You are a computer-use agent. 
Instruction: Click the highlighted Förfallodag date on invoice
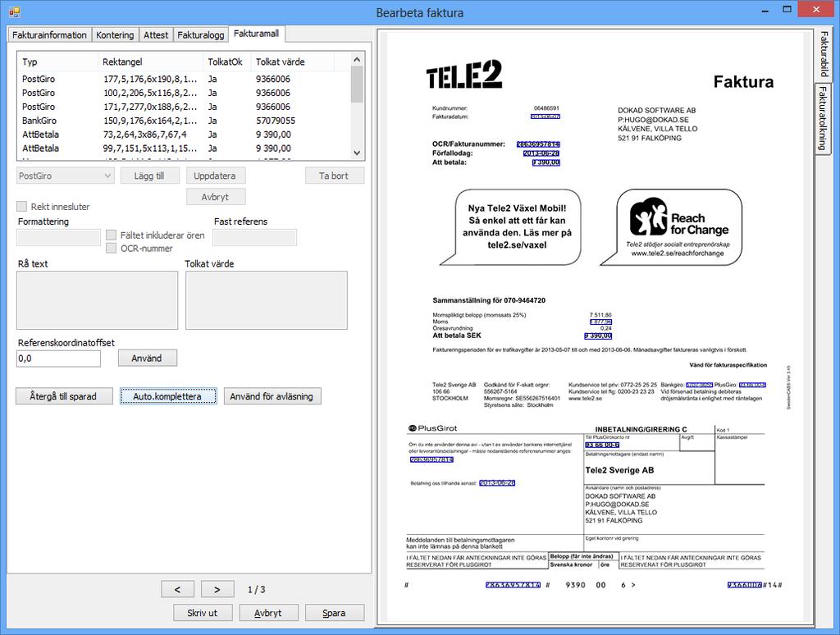coord(541,153)
